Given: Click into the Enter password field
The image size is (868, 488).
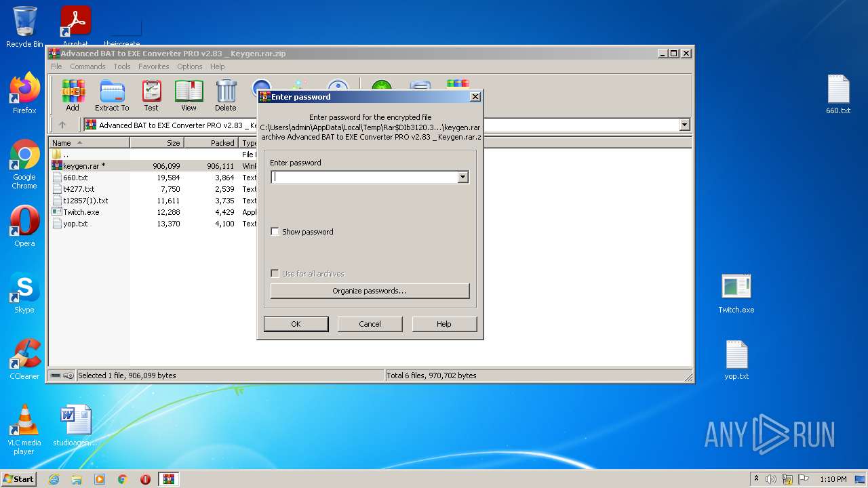Looking at the screenshot, I should (x=365, y=177).
